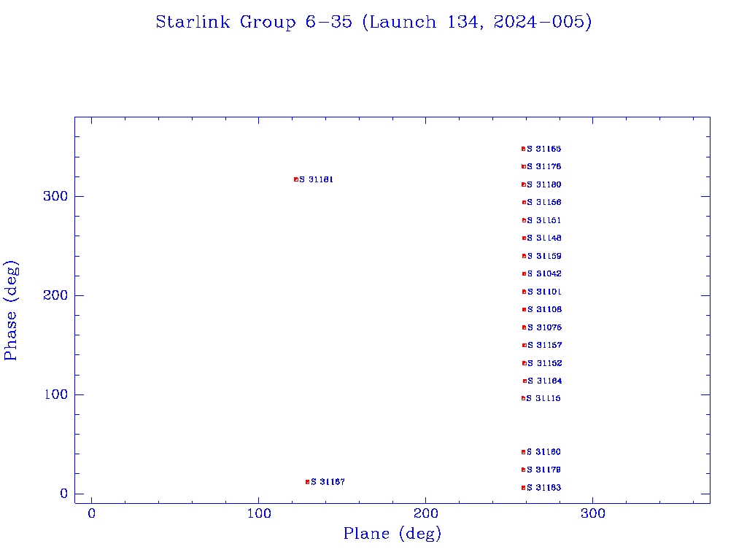Viewport: 747px width, 560px height.
Task: Select the S 31152 satellite label
Action: click(x=544, y=364)
